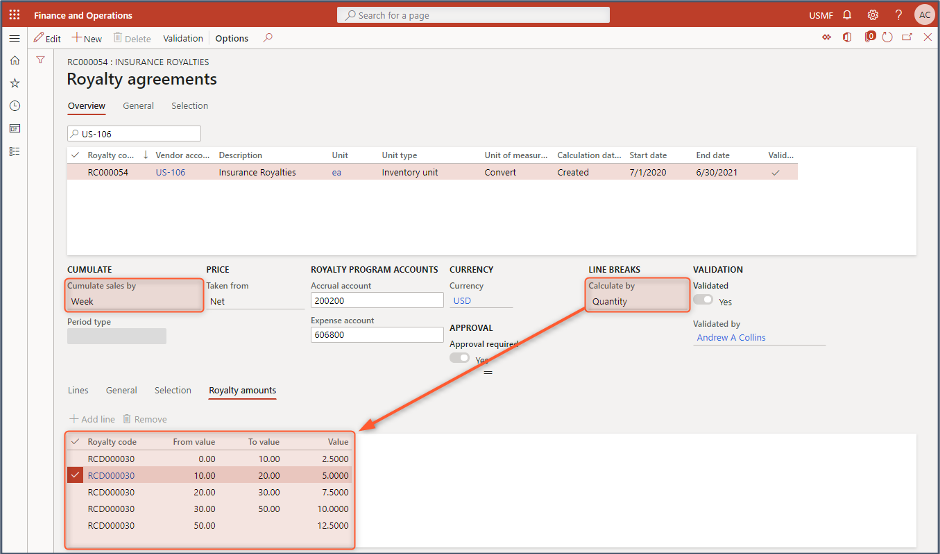Open the notifications bell
The height and width of the screenshot is (554, 940).
847,15
